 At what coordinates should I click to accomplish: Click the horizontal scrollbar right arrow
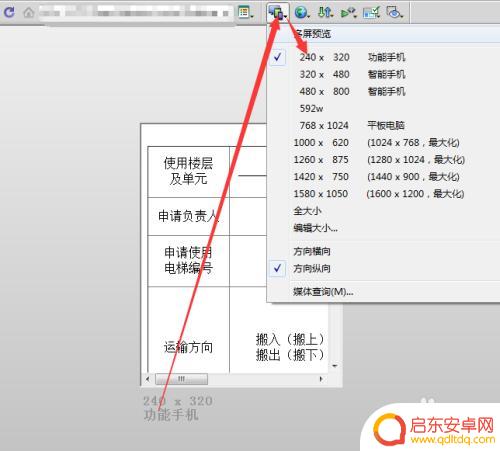tap(321, 379)
